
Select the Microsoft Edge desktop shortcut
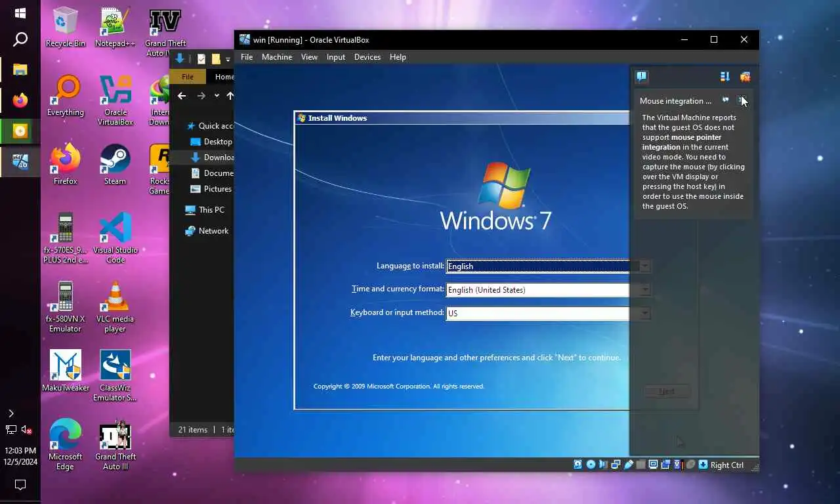(x=66, y=445)
